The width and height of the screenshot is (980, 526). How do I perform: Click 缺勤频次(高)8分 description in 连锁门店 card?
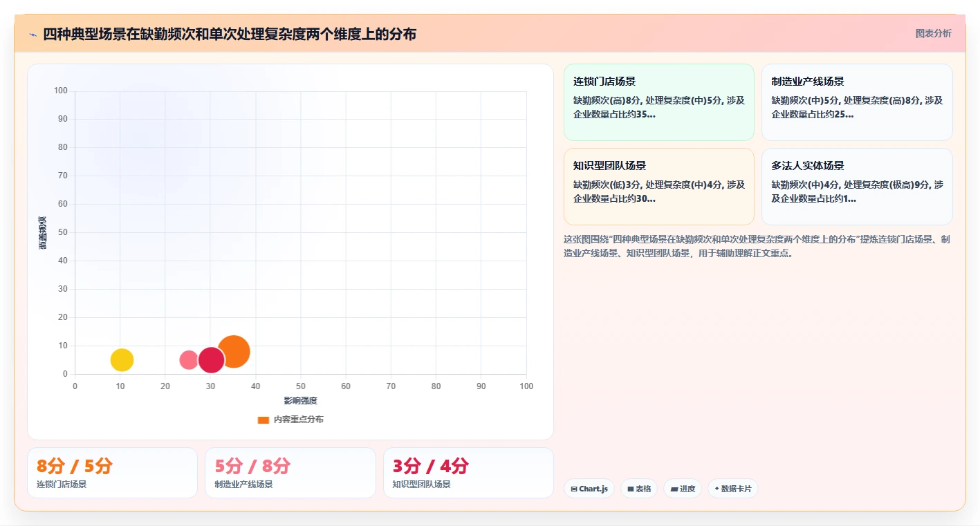pyautogui.click(x=658, y=107)
